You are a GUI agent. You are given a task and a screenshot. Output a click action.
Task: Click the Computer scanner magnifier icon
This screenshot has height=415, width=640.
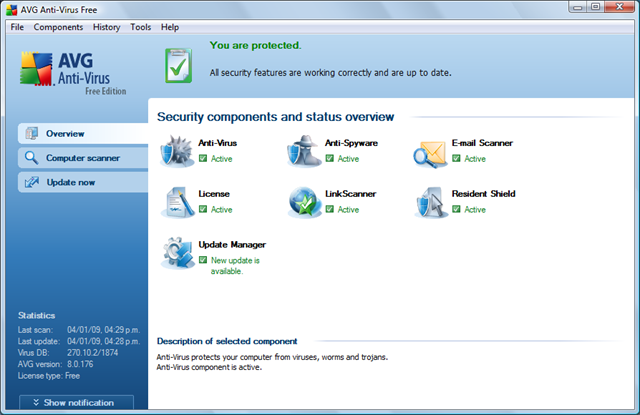coord(31,158)
